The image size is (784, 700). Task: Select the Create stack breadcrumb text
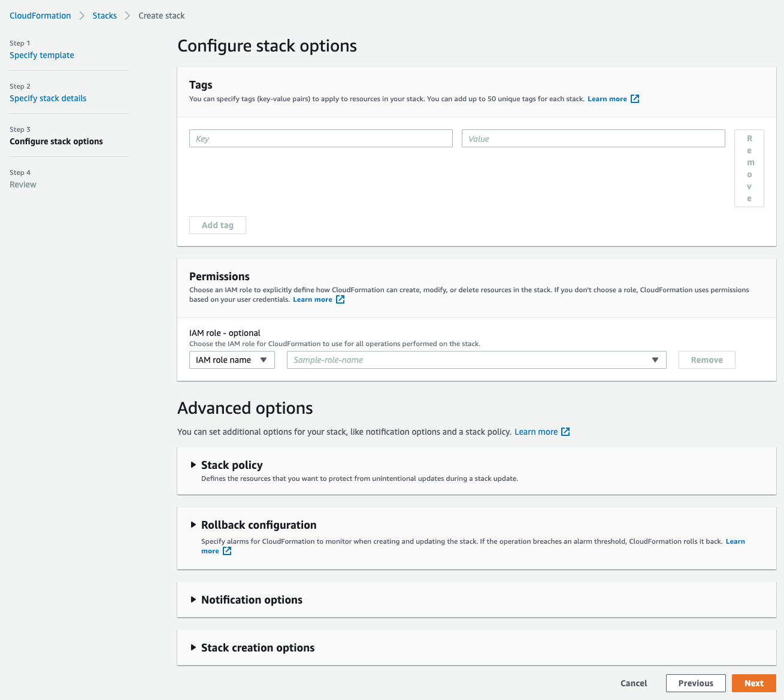click(x=162, y=16)
